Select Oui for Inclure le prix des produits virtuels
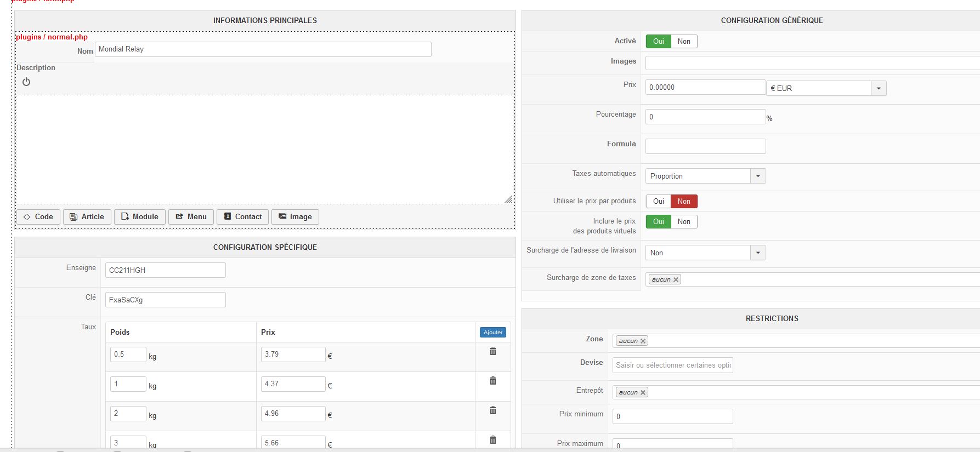 point(659,222)
